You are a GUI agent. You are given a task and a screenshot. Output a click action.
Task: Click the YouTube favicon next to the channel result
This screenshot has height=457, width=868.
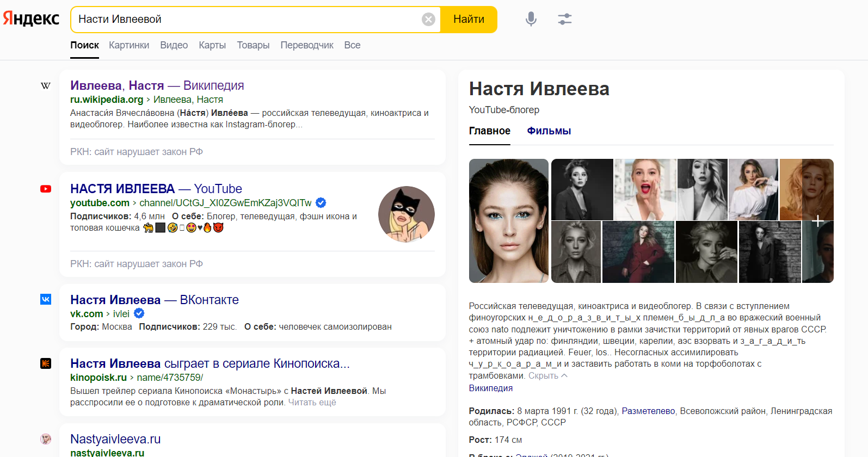click(46, 189)
